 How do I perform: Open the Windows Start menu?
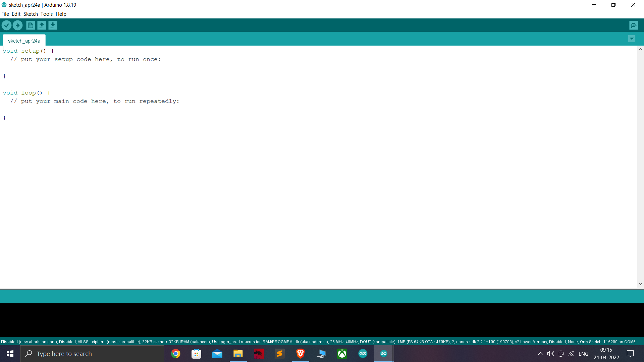point(10,354)
